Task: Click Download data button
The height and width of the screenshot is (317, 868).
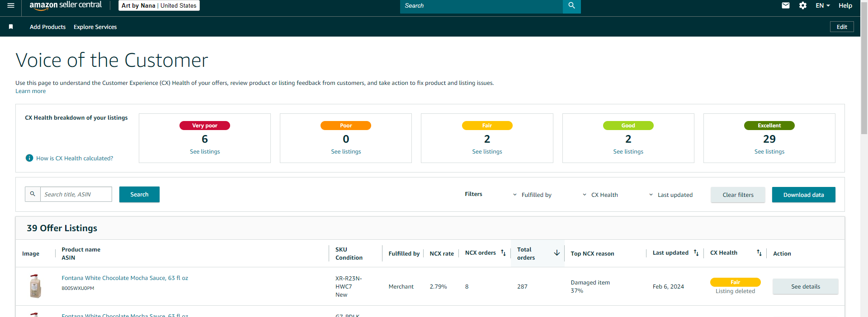Action: point(803,195)
